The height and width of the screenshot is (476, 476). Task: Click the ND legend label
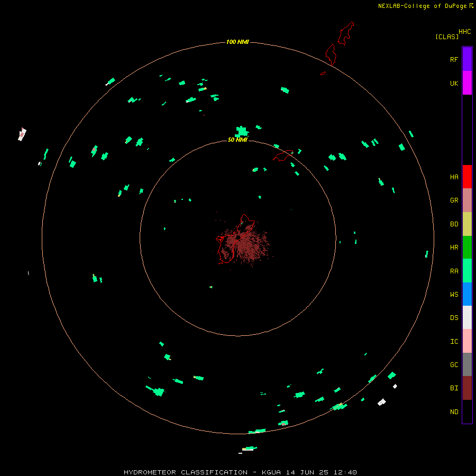[x=454, y=412]
